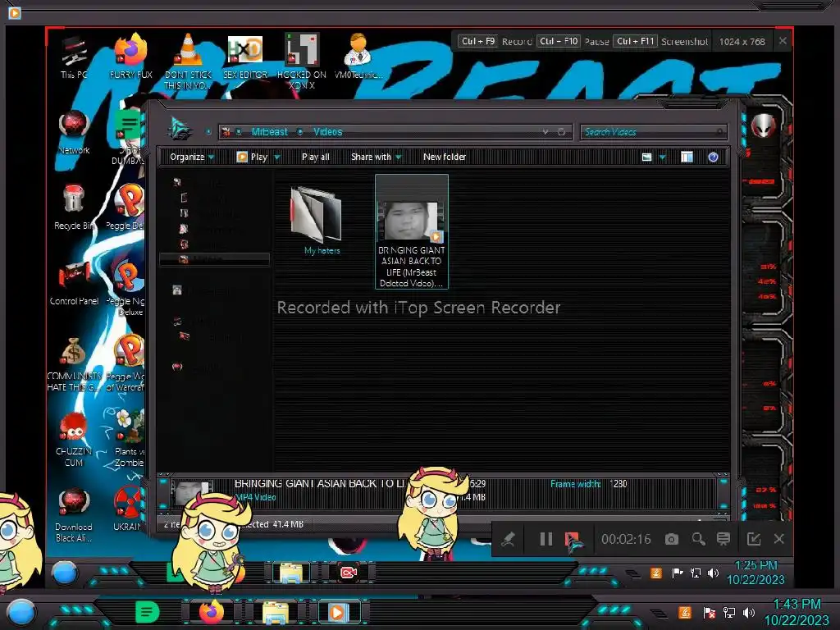Click the magnifier zoom icon in recorder bar
The image size is (840, 630).
pyautogui.click(x=698, y=539)
